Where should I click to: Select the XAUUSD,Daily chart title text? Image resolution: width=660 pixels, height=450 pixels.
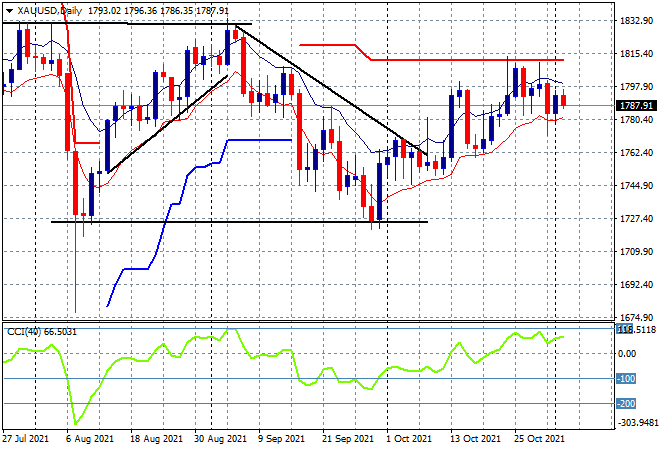click(50, 11)
